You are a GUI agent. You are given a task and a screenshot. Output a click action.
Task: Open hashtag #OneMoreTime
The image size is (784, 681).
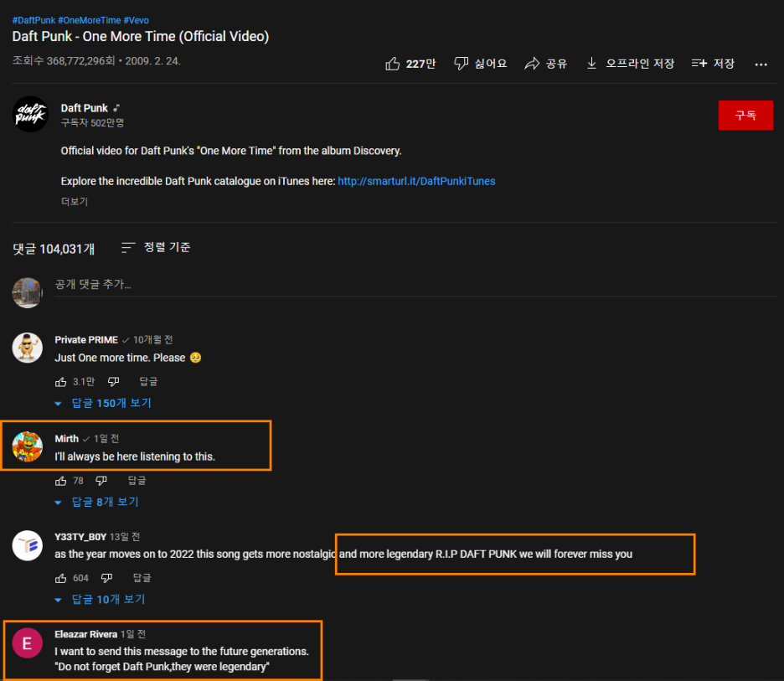tap(90, 20)
